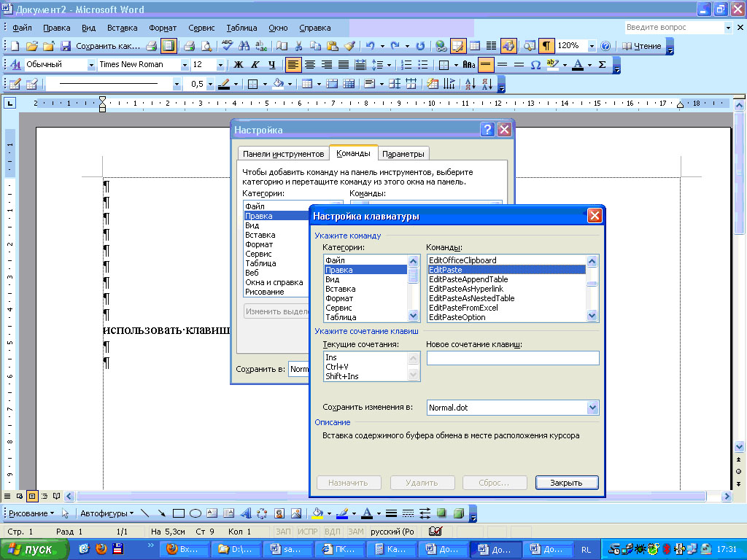Screen dimensions: 747x560
Task: Click the Save diskette icon
Action: click(65, 46)
